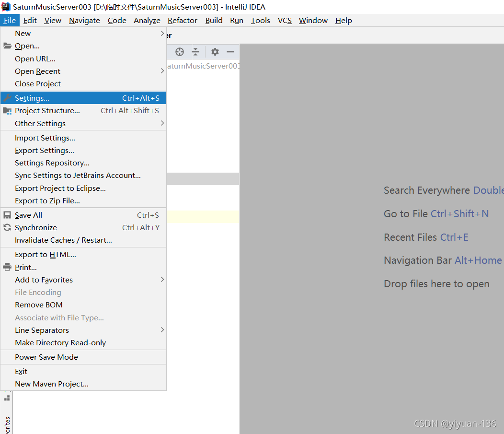This screenshot has width=504, height=434.
Task: Open the Run menu
Action: pyautogui.click(x=237, y=20)
